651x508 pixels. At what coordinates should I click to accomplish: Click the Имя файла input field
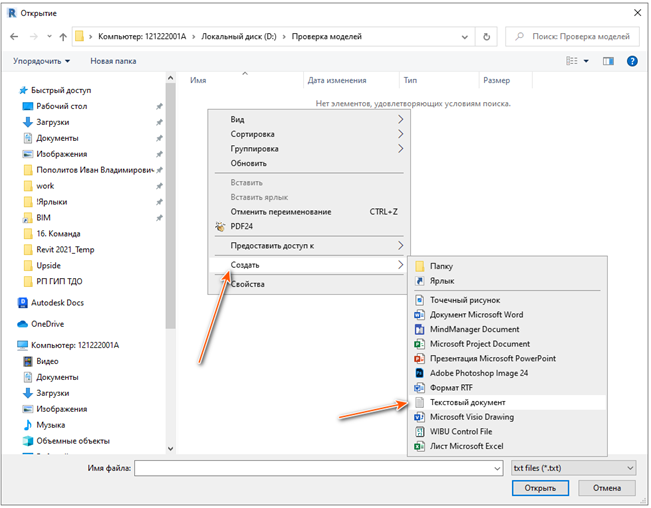coord(320,467)
